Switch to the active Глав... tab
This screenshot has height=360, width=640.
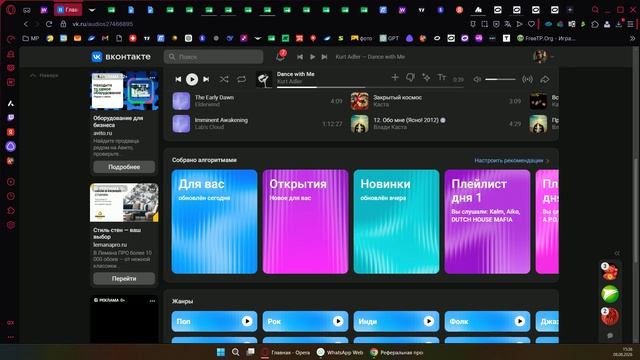68,10
